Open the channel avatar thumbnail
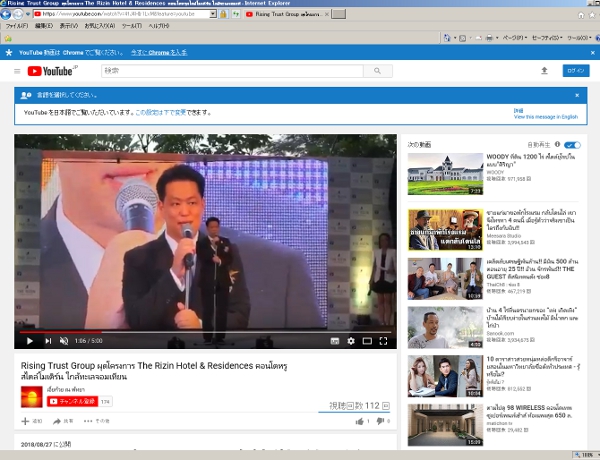Image resolution: width=600 pixels, height=460 pixels. (31, 397)
